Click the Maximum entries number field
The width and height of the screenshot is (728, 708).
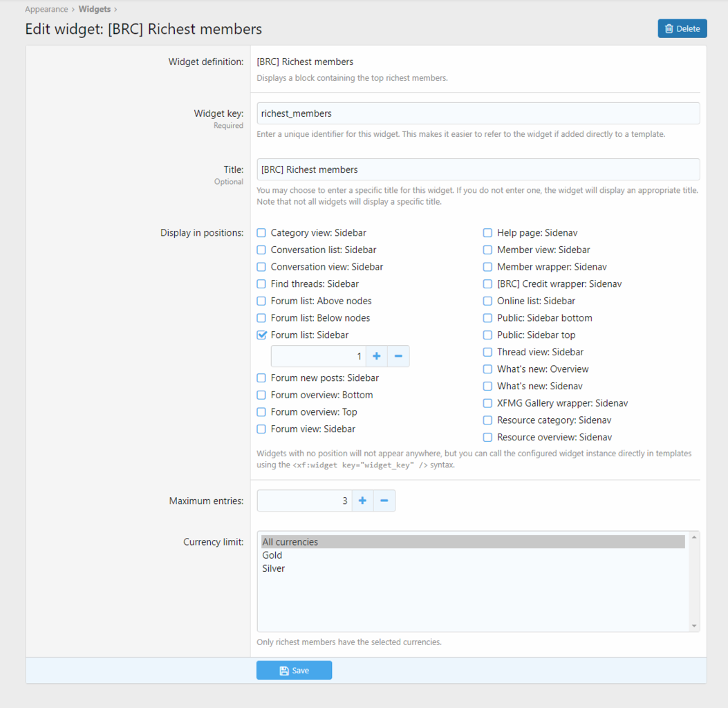click(304, 501)
